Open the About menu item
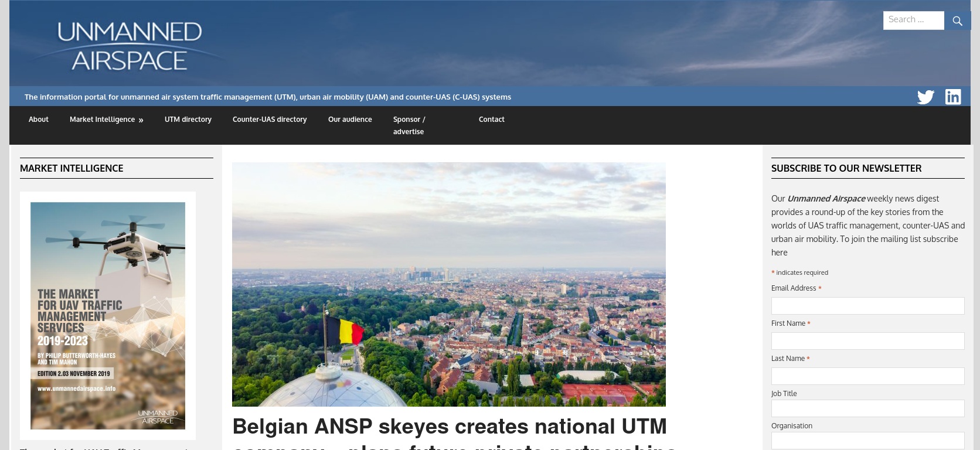This screenshot has height=450, width=980. coord(39,120)
